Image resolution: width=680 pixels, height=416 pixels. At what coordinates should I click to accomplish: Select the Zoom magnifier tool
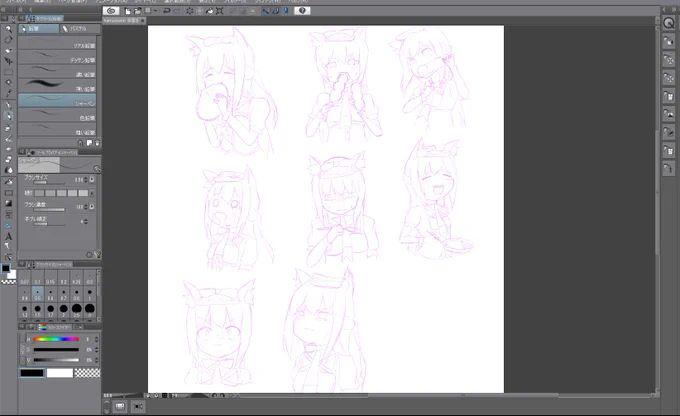point(8,29)
